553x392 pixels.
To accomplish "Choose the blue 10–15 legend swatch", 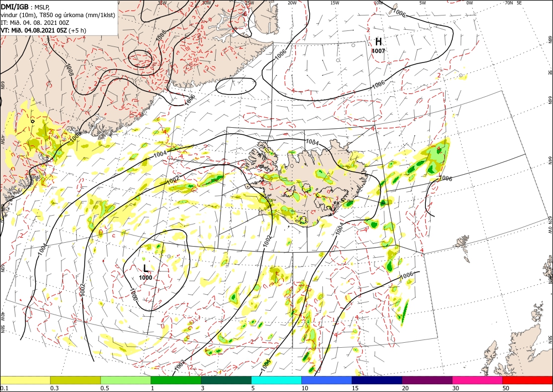I will 327,380.
